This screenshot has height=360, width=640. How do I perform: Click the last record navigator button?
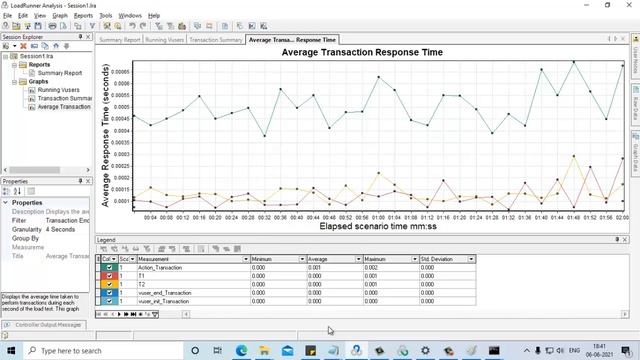point(133,314)
